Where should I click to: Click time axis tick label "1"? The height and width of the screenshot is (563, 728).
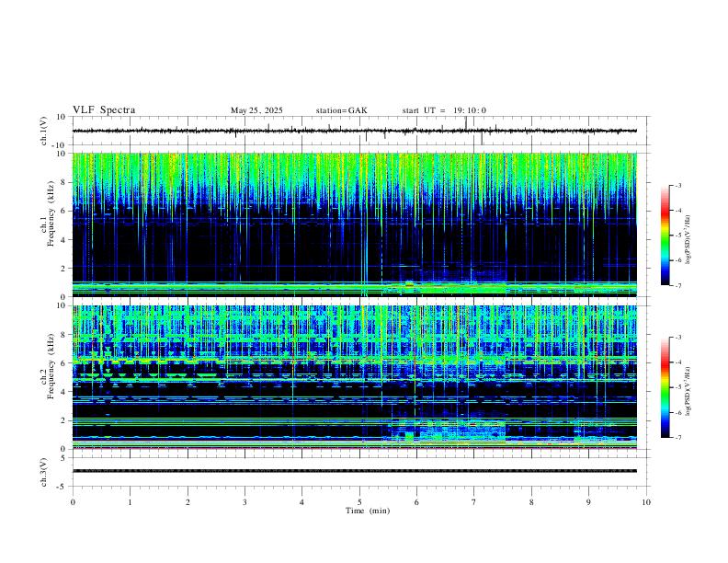point(130,502)
